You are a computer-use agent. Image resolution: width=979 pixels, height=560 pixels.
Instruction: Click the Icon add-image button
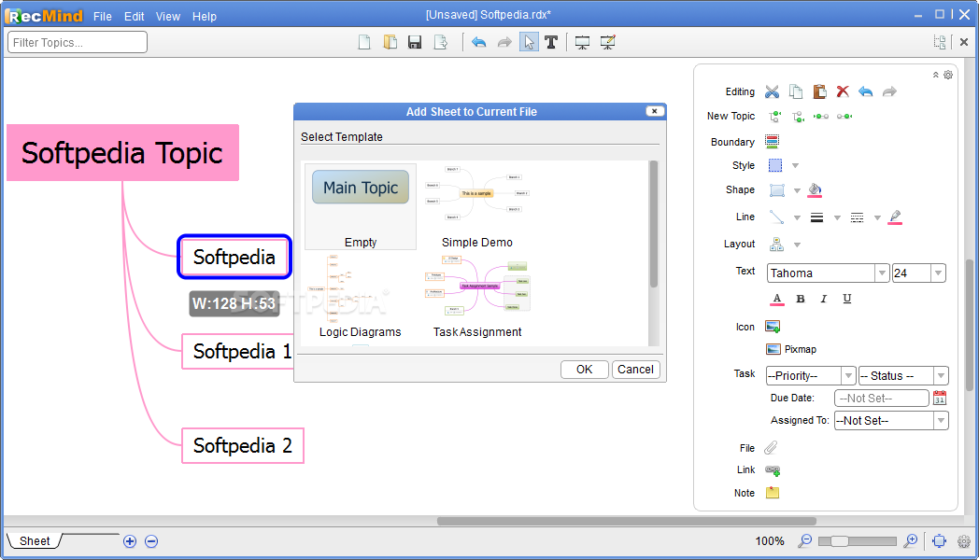click(773, 326)
